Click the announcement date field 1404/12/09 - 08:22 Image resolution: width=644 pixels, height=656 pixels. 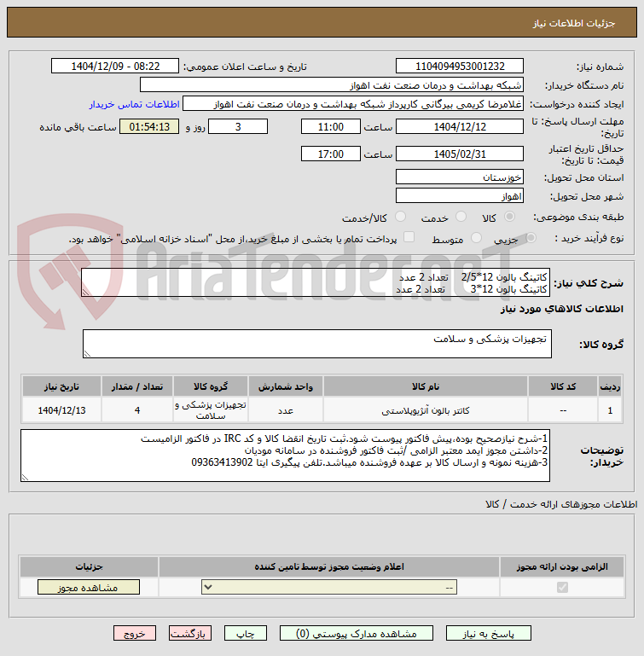pos(115,66)
